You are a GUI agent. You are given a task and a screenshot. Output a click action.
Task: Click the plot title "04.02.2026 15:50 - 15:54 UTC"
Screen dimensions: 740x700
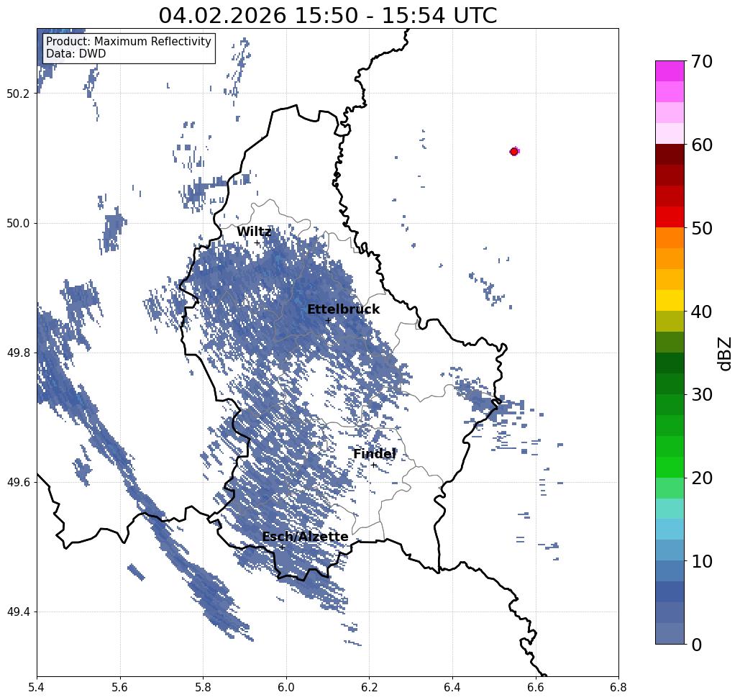(x=327, y=15)
